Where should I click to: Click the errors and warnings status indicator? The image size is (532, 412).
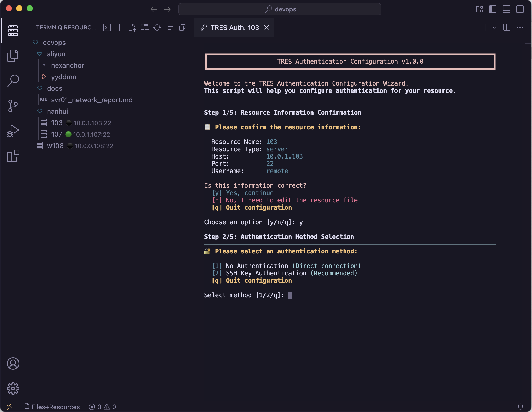[102, 407]
